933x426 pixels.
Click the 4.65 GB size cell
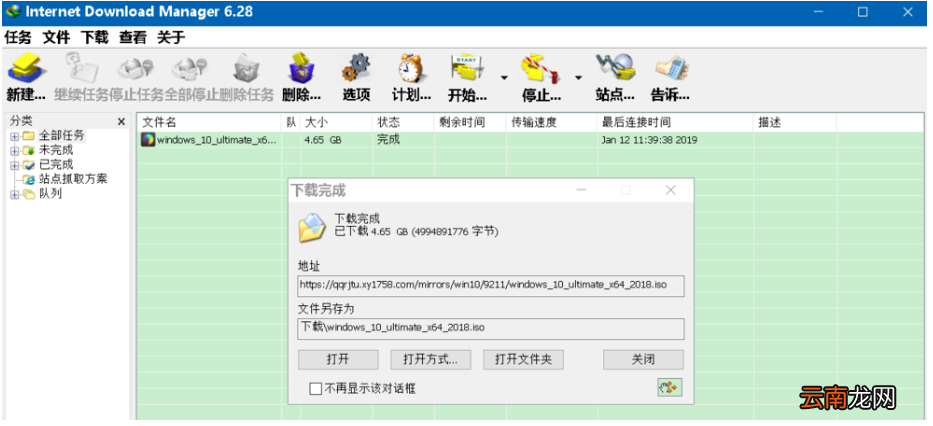coord(325,140)
